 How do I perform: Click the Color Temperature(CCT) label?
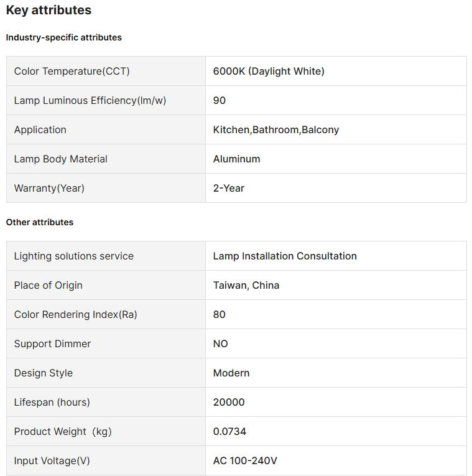pyautogui.click(x=72, y=71)
